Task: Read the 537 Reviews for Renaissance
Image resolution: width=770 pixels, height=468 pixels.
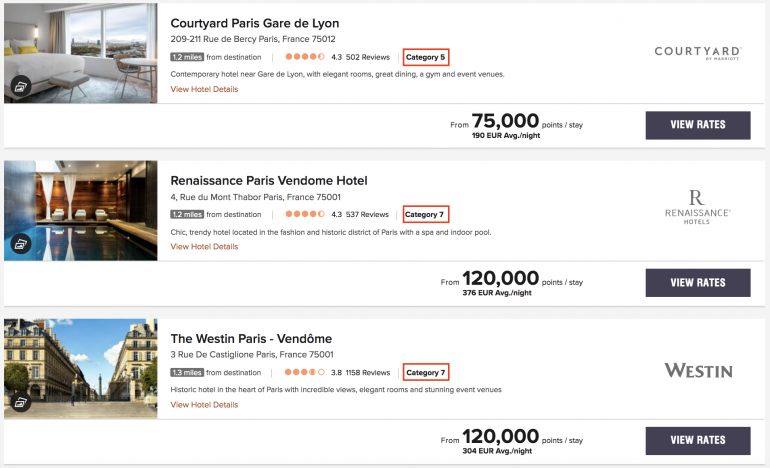Action: (x=367, y=214)
